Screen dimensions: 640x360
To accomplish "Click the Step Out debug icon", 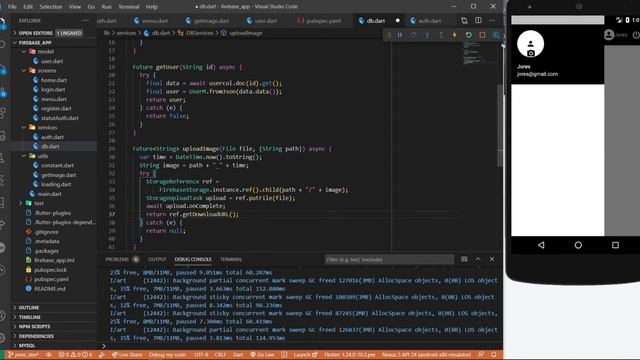I will pos(441,35).
